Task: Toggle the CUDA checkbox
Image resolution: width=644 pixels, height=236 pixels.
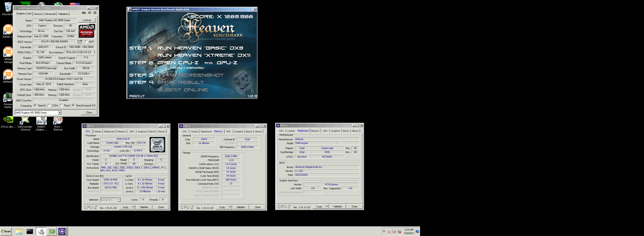Action: pos(49,105)
